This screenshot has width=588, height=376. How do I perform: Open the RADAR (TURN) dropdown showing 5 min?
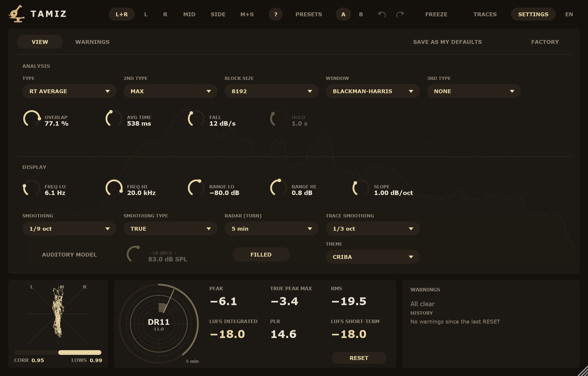coord(272,229)
